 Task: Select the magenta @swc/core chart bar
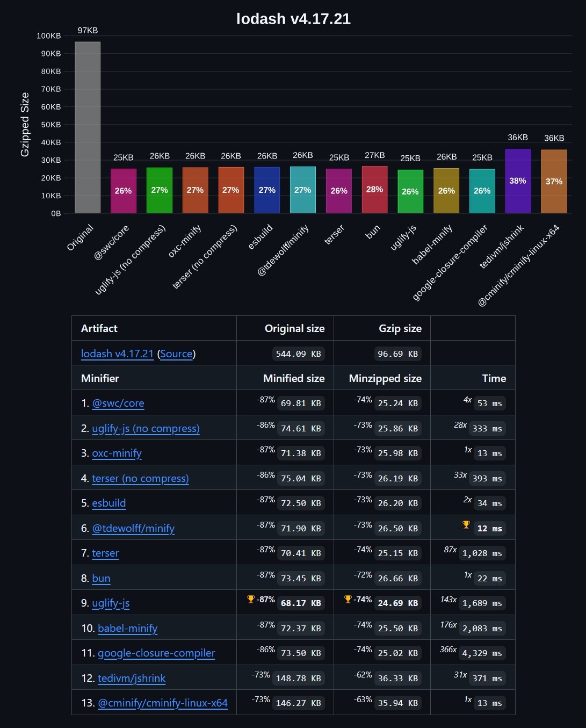pos(124,191)
